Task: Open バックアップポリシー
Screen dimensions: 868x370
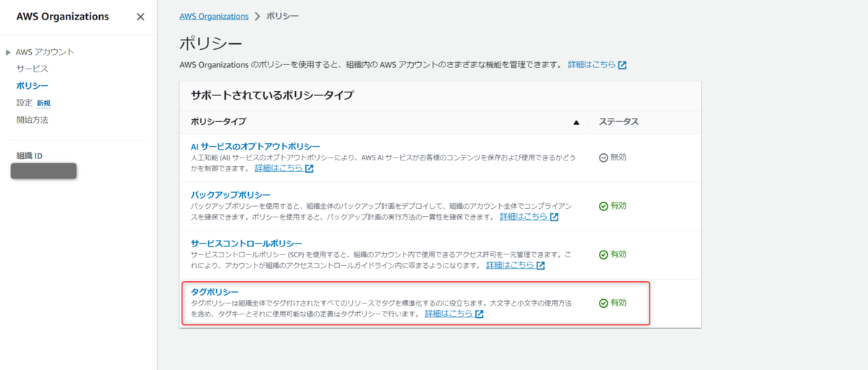Action: [x=231, y=195]
